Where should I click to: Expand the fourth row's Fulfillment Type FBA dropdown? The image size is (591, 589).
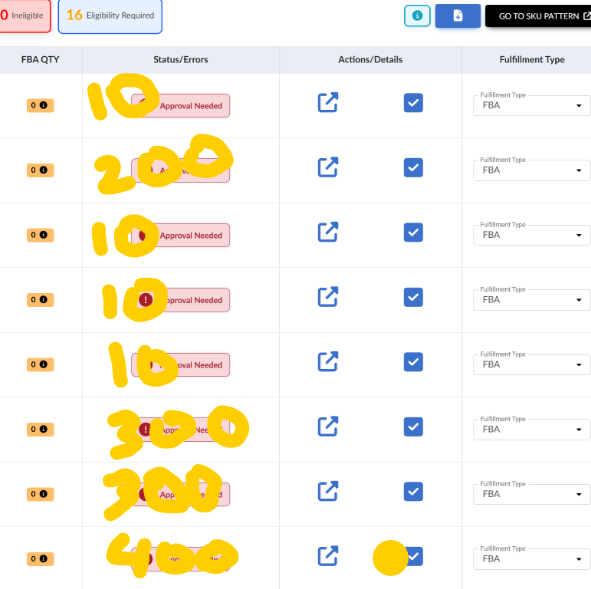(532, 300)
